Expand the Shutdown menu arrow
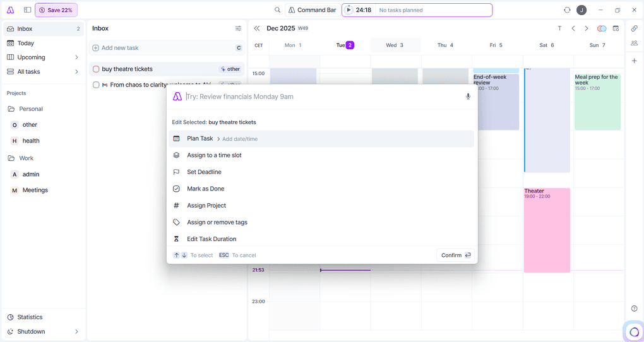 76,332
